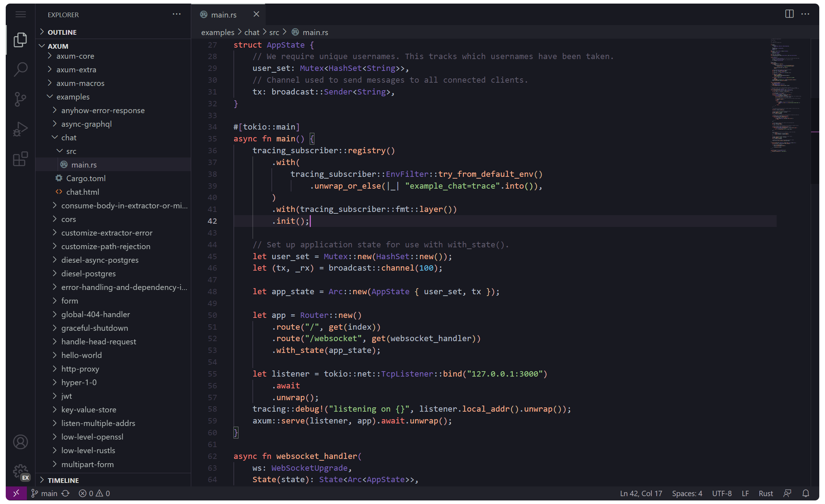Viewport: 825px width, 504px height.
Task: Open notifications bell in status bar
Action: [x=806, y=493]
